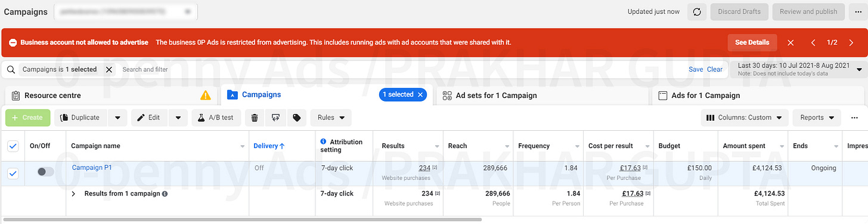Click the £17.63 cost per result for Campaign P1

[x=630, y=168]
